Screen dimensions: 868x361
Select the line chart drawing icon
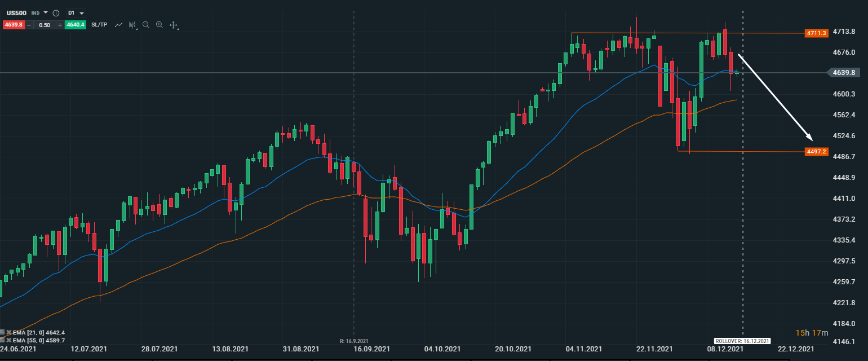pyautogui.click(x=118, y=25)
